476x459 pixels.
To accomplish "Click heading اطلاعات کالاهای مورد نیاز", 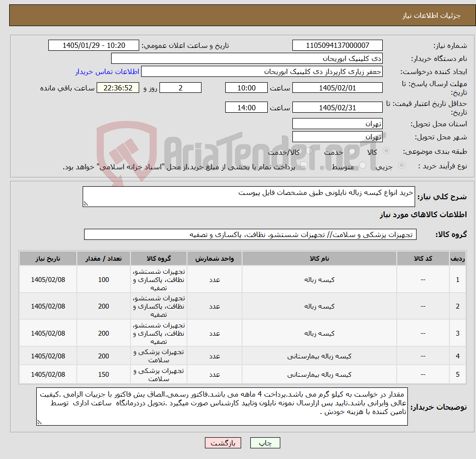I will point(423,215).
